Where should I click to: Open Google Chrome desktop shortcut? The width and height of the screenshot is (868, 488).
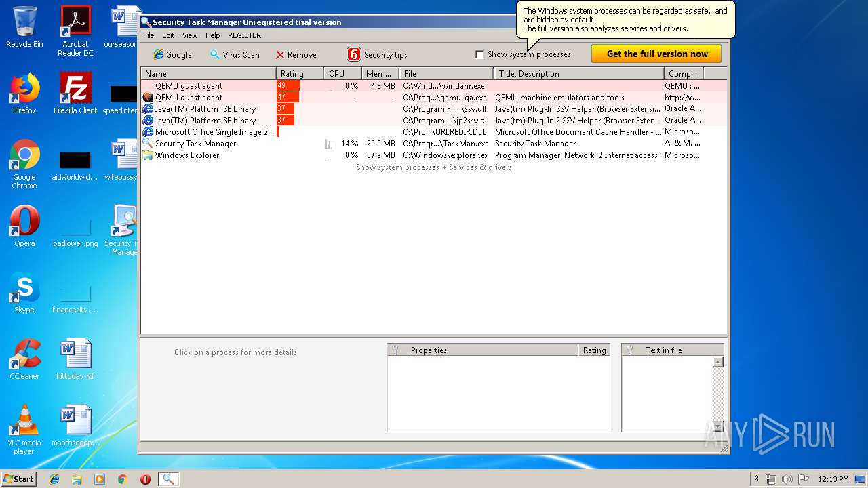tap(24, 164)
